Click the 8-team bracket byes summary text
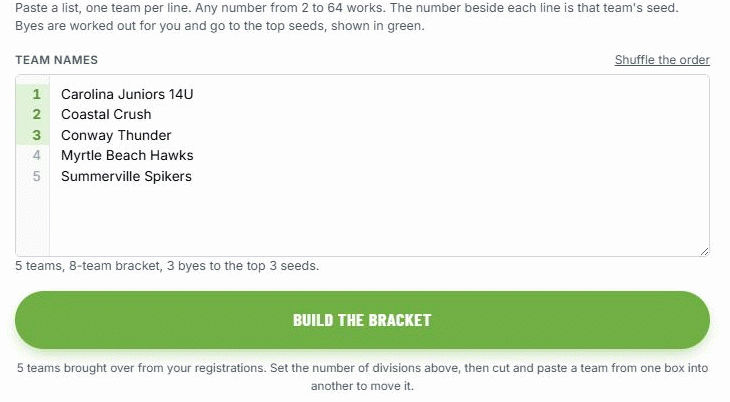Viewport: 730px width, 402px height. 167,266
